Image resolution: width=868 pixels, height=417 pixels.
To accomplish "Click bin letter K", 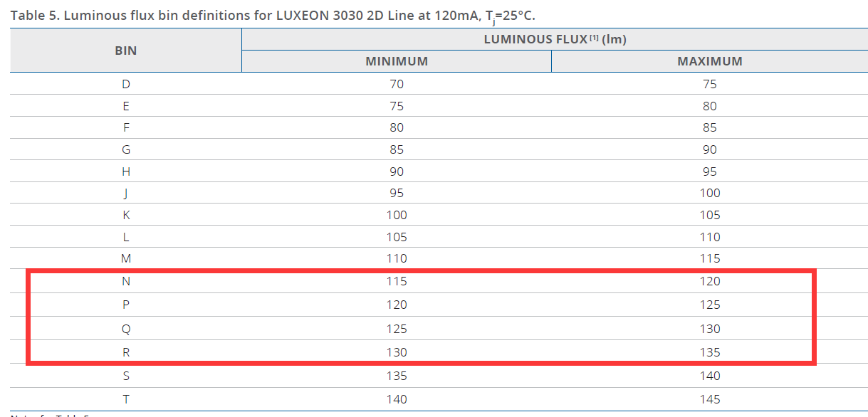I will (126, 215).
